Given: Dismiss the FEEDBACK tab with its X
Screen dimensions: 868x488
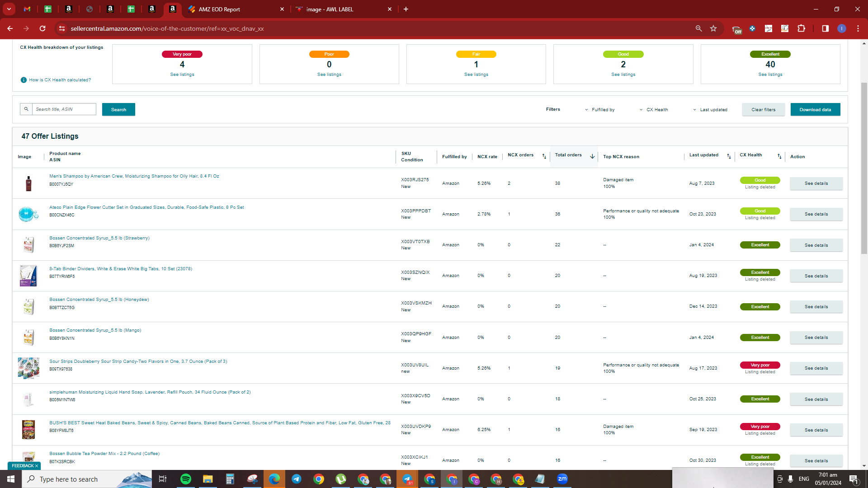Looking at the screenshot, I should point(37,466).
